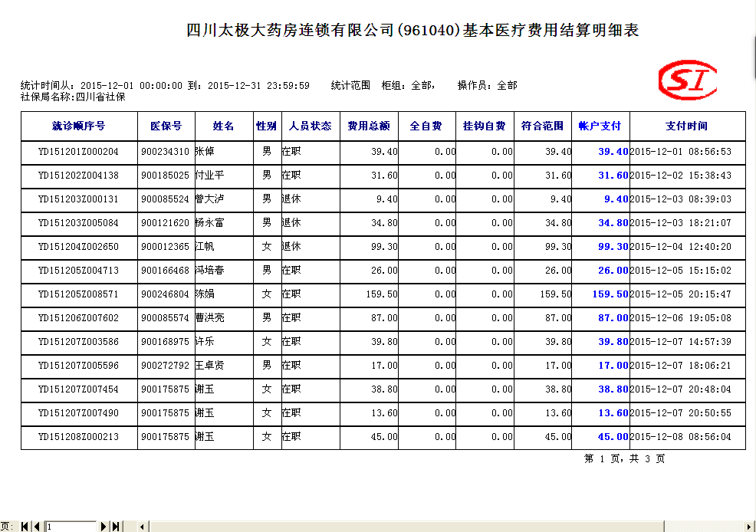The height and width of the screenshot is (532, 756).
Task: Click the 费用总额 column header
Action: point(369,126)
